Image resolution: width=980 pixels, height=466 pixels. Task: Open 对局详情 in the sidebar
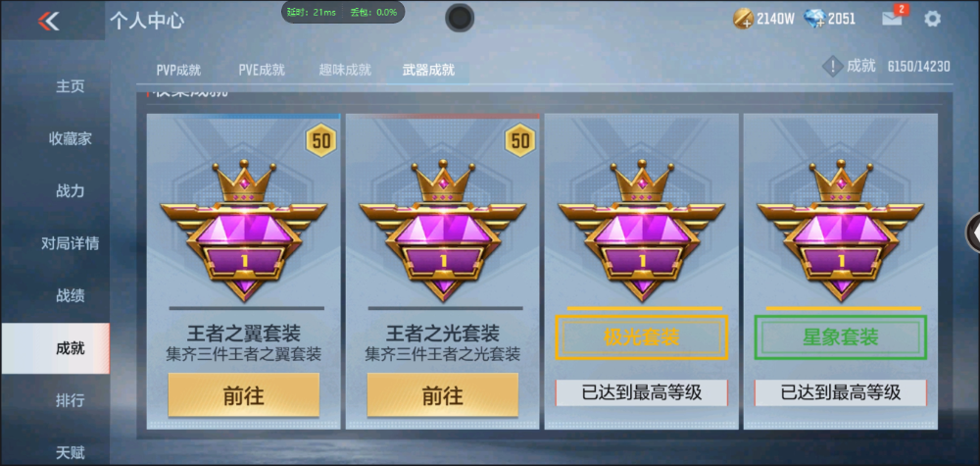(x=70, y=243)
